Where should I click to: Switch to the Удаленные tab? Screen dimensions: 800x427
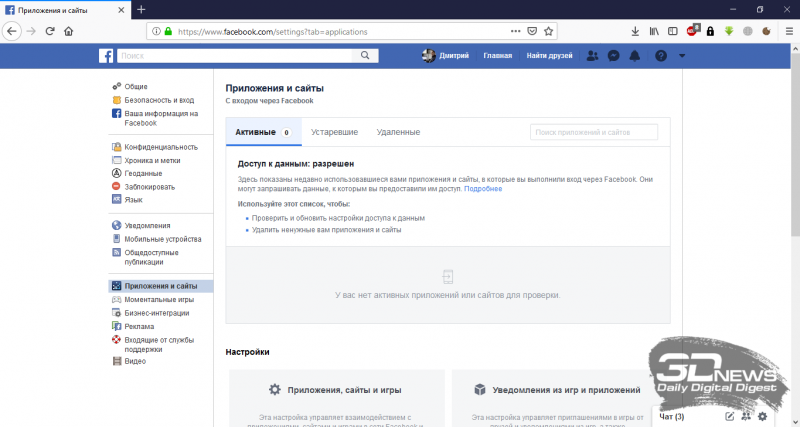[398, 132]
